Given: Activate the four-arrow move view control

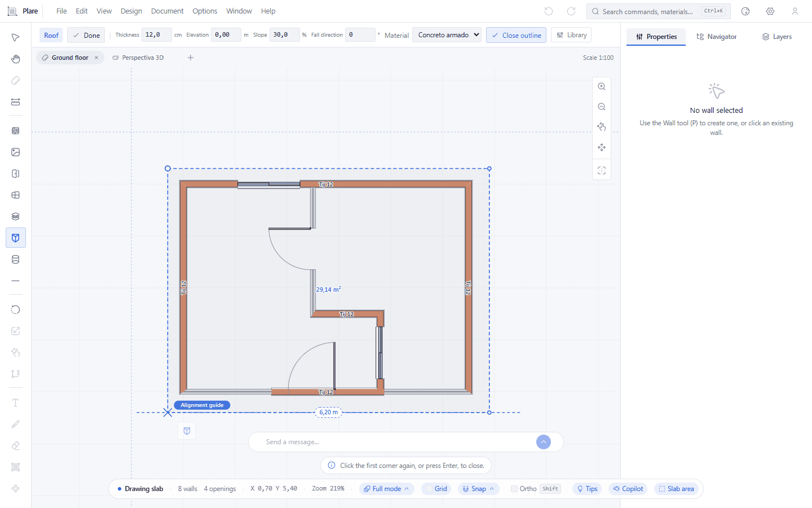Looking at the screenshot, I should pos(602,147).
